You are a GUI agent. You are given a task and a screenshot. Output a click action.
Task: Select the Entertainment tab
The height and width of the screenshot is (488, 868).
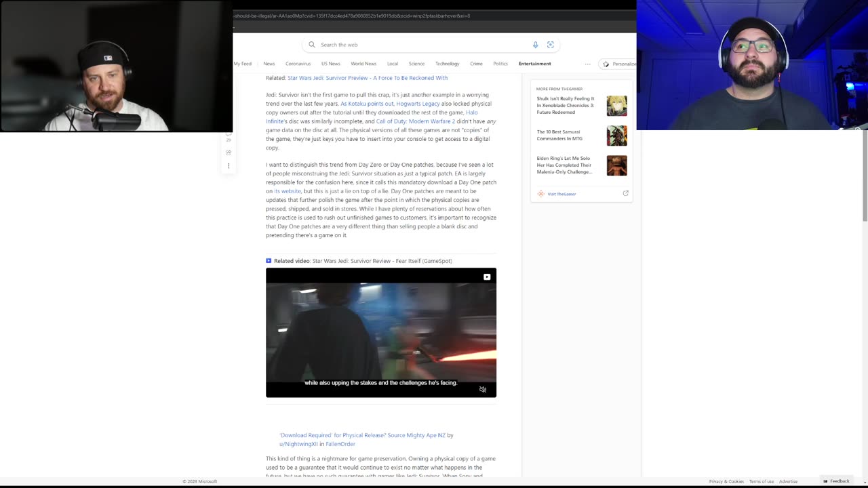coord(535,64)
